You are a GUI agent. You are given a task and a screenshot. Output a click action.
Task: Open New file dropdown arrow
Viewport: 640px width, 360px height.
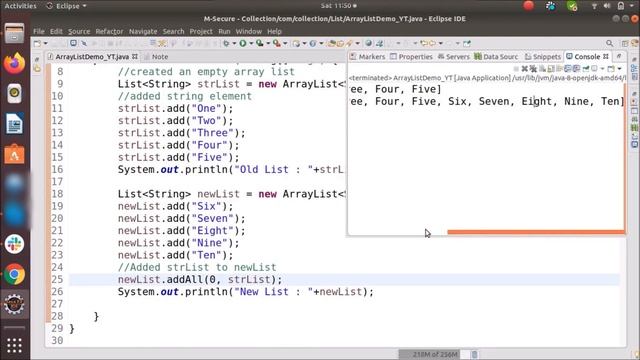tap(45, 43)
